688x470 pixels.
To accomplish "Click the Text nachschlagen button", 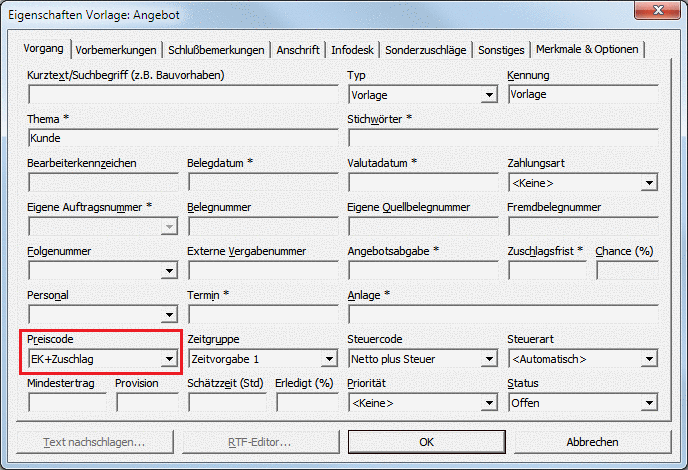I will click(x=94, y=442).
